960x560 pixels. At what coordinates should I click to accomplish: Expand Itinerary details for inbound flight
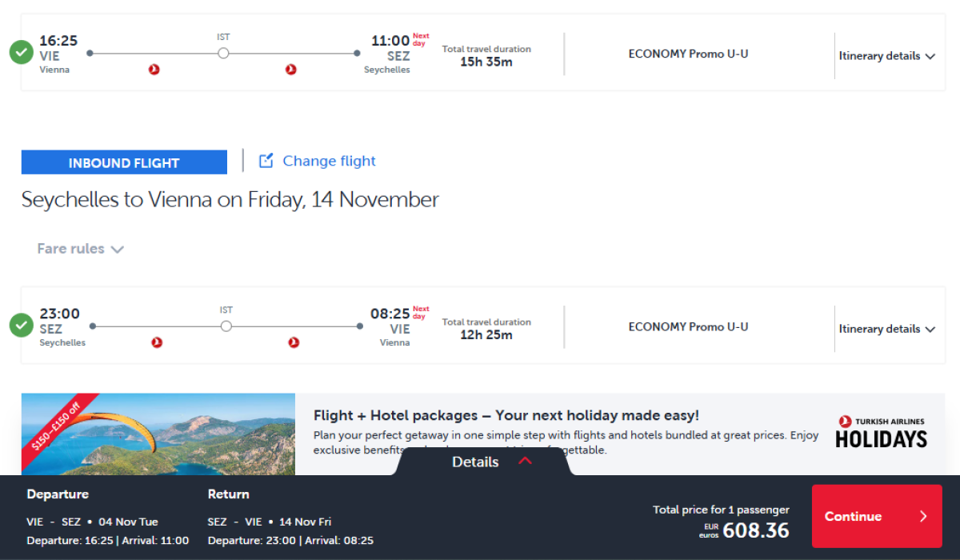(x=886, y=329)
